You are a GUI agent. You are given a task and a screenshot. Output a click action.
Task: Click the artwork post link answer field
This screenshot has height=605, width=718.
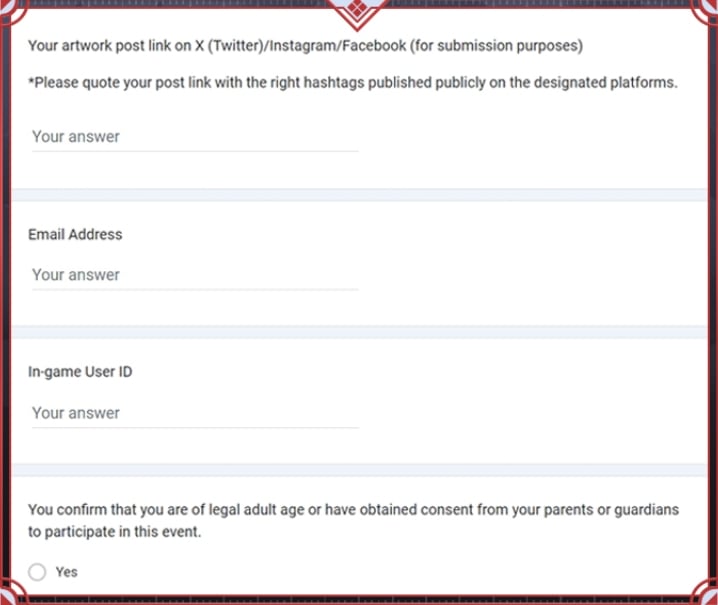click(x=194, y=137)
